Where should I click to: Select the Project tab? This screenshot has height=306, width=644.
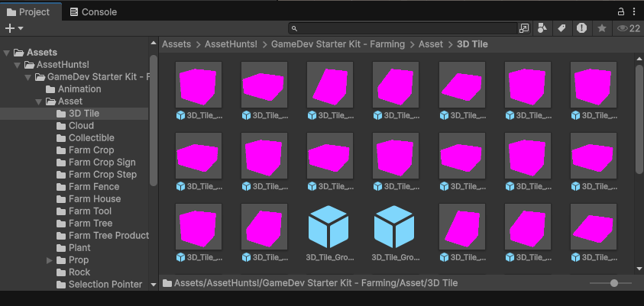point(29,12)
